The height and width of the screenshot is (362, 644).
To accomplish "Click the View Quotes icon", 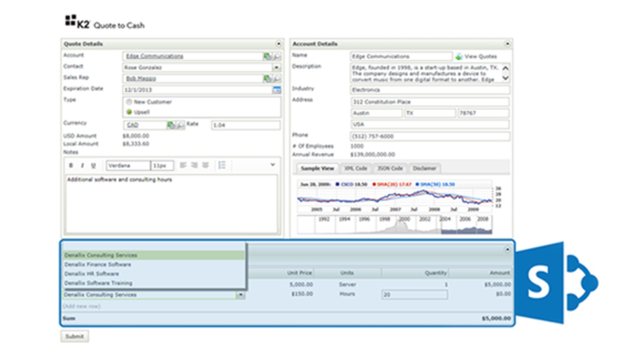I will pyautogui.click(x=459, y=56).
